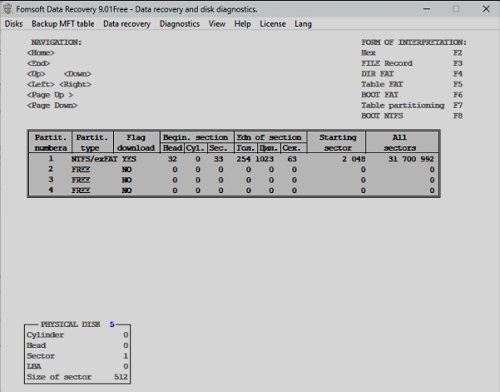Open the License menu

point(273,24)
